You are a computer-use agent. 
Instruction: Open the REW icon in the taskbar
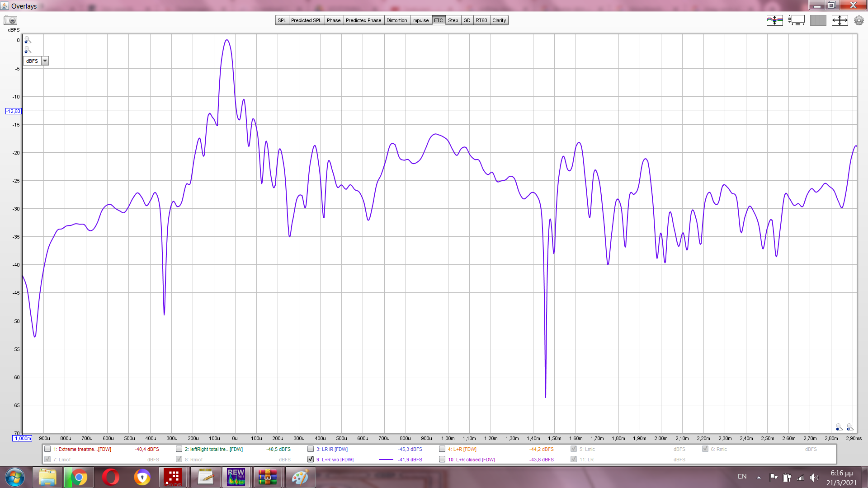click(x=236, y=477)
